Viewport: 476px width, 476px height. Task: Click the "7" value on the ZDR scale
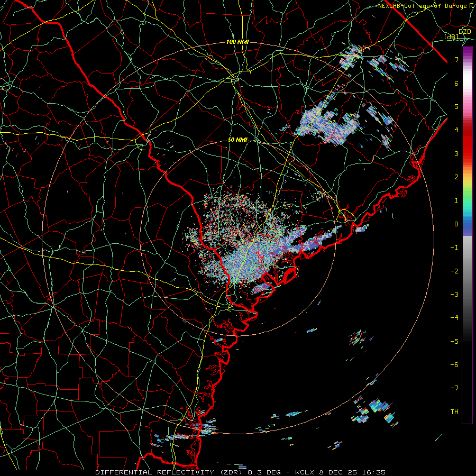[456, 59]
